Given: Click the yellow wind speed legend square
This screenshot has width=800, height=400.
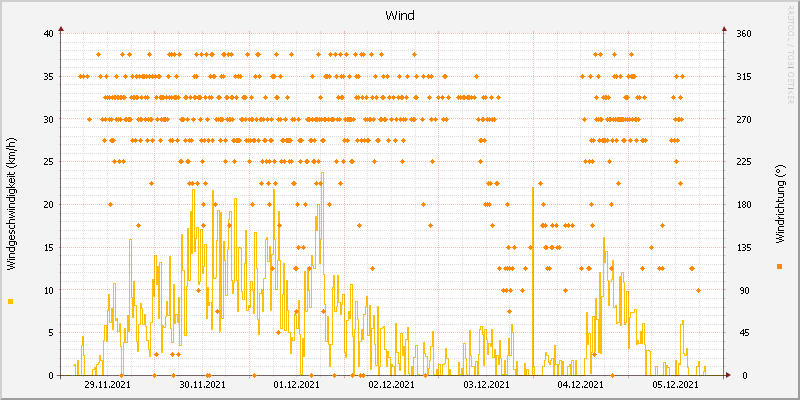Looking at the screenshot, I should tap(11, 302).
